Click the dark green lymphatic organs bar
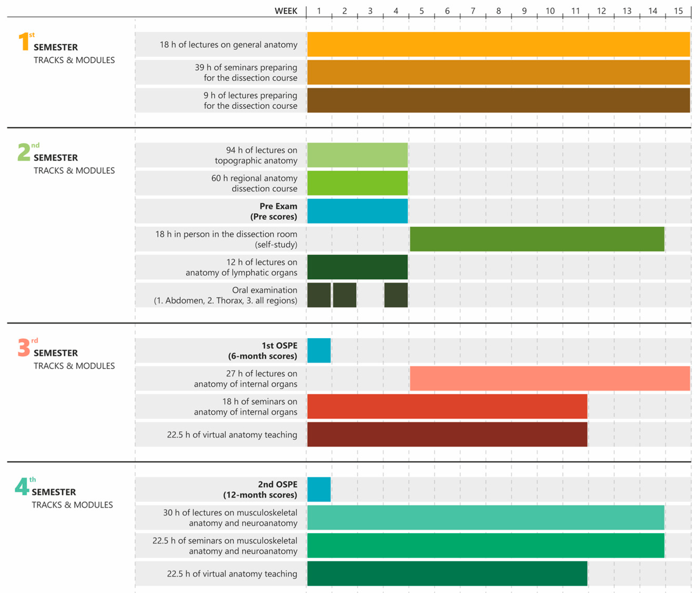Screen dimensions: 700x593 click(x=357, y=267)
